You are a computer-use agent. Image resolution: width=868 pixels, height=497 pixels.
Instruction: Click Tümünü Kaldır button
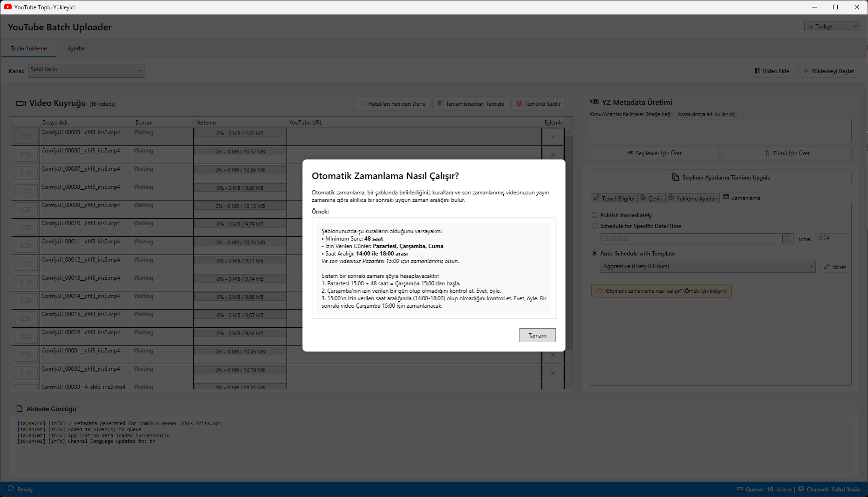[538, 104]
